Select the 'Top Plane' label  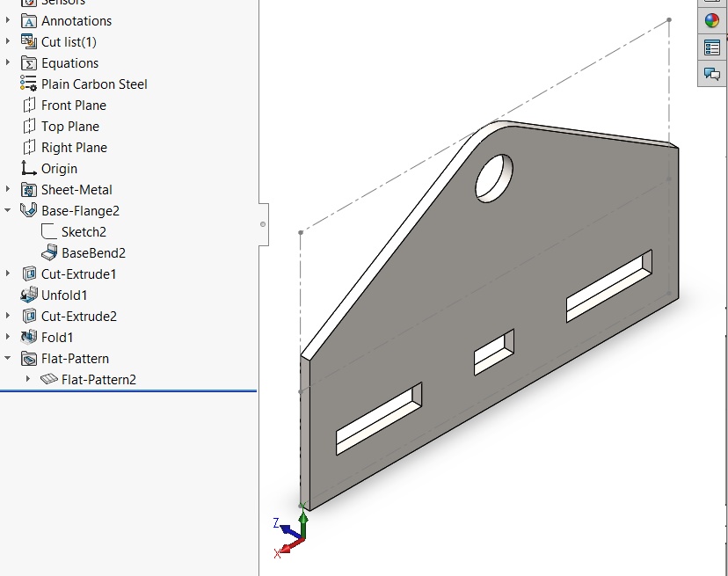point(70,127)
